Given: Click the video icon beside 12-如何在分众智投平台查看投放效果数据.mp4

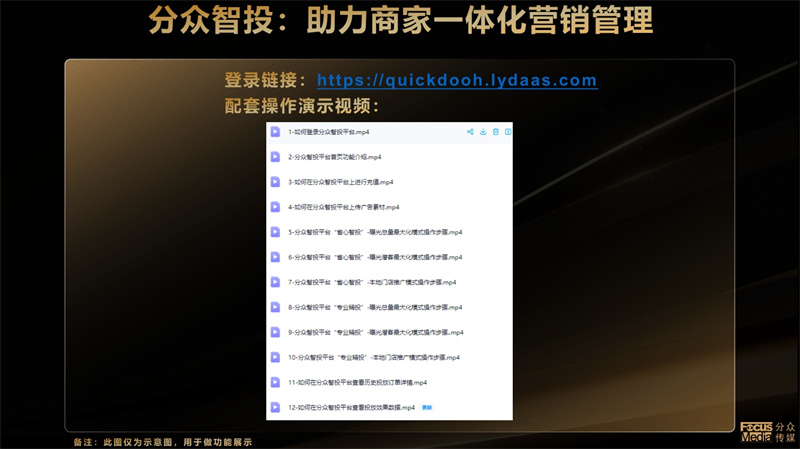Looking at the screenshot, I should point(275,407).
